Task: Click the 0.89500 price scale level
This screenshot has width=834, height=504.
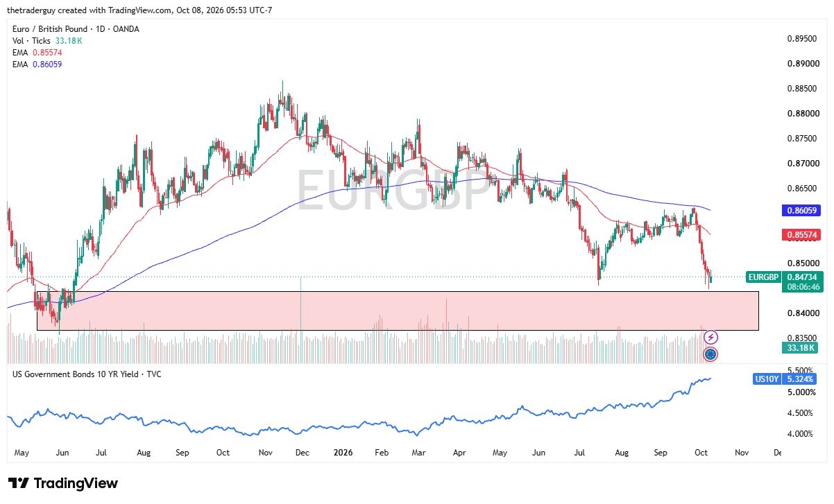Action: [803, 39]
